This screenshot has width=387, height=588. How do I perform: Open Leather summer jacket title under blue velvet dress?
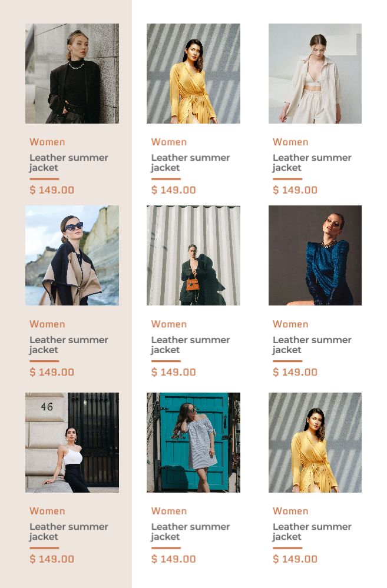(312, 345)
